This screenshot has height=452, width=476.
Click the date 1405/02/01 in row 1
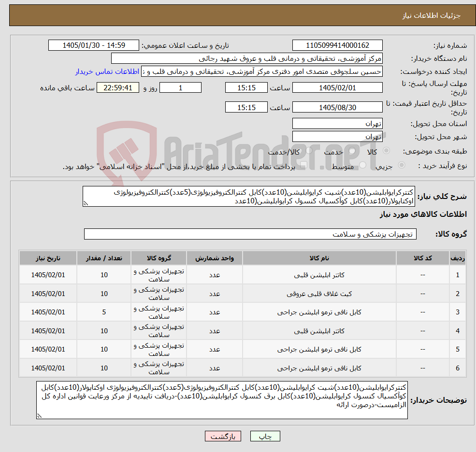click(48, 275)
